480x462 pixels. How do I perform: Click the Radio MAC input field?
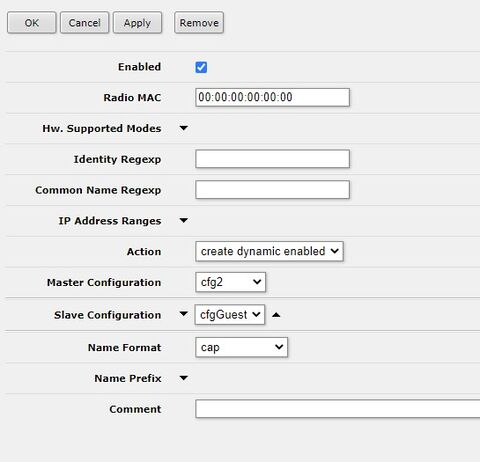(x=272, y=97)
